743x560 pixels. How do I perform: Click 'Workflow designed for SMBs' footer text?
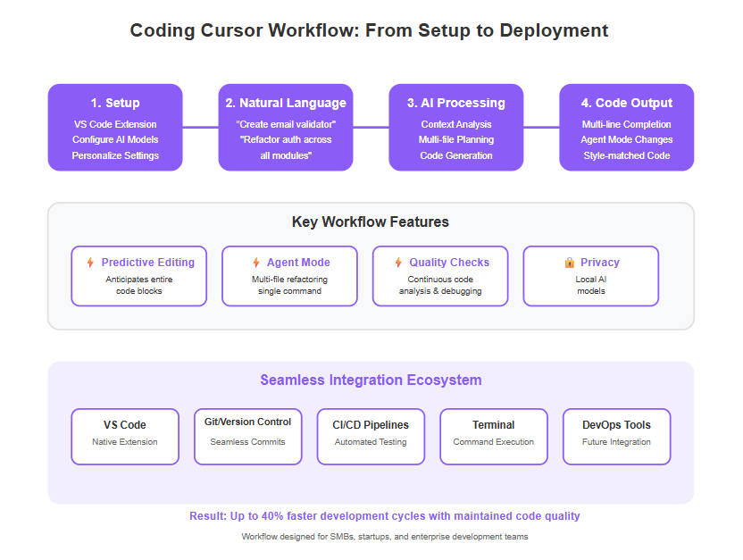pyautogui.click(x=384, y=537)
